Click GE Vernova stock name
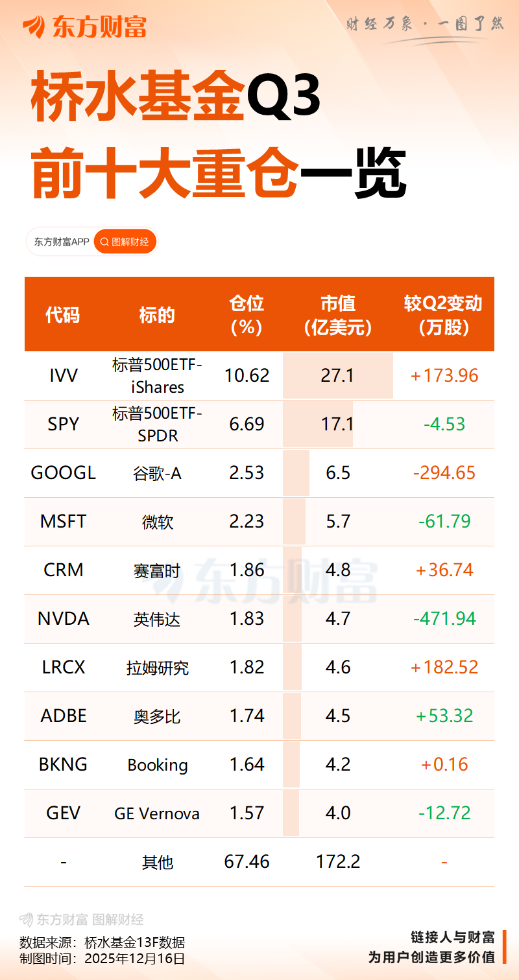519x980 pixels. tap(157, 813)
